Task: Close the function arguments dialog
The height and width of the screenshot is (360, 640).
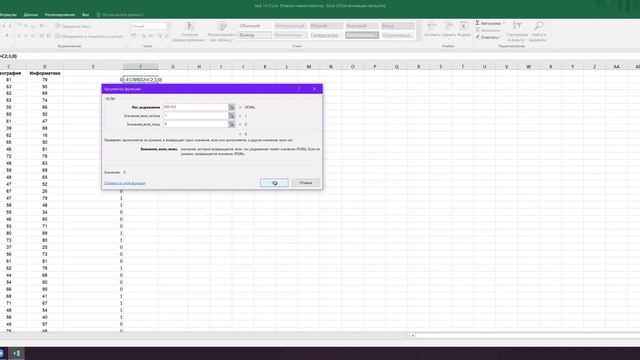Action: [x=314, y=89]
